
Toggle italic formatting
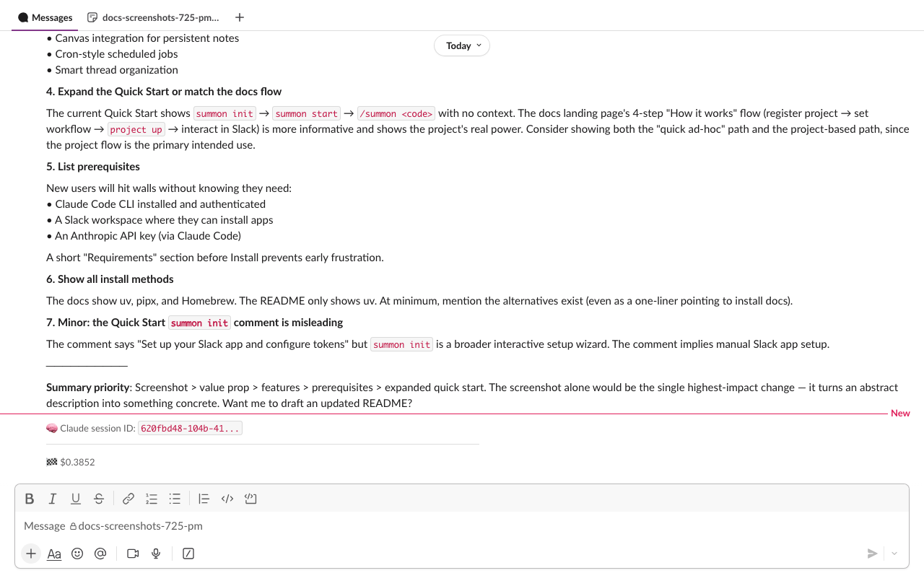point(52,498)
